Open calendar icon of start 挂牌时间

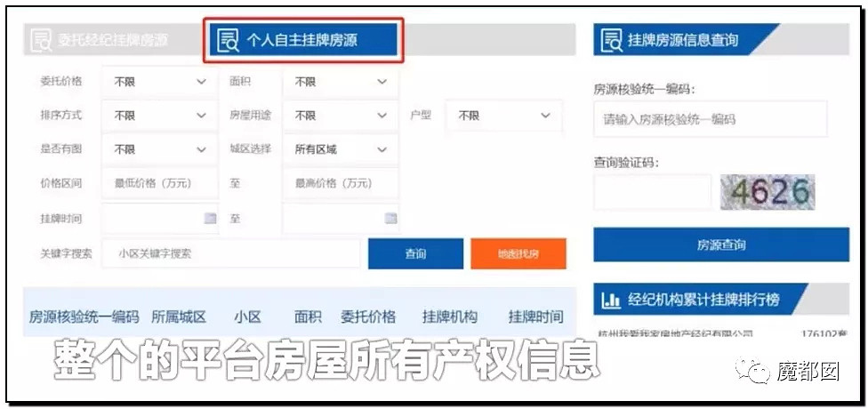tap(210, 219)
